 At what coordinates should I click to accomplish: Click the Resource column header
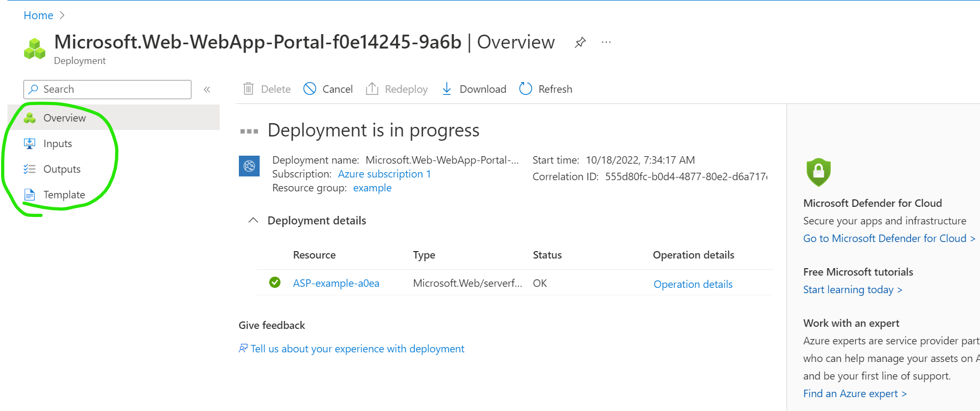pos(315,255)
